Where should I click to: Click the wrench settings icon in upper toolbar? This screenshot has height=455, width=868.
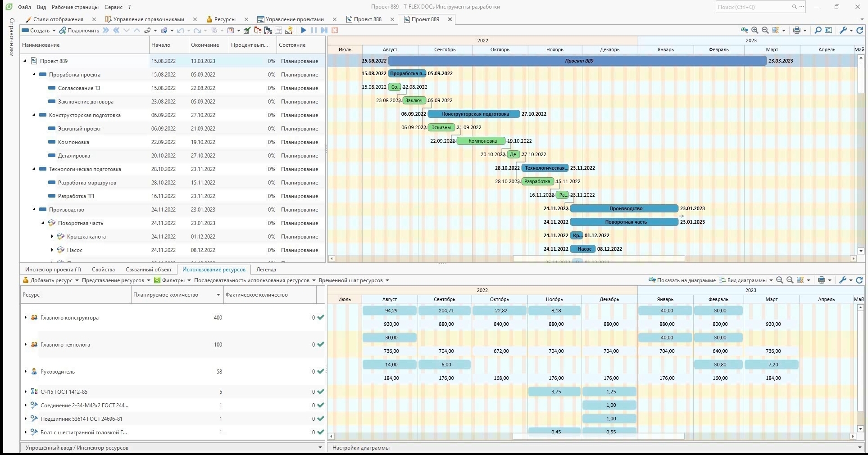844,31
